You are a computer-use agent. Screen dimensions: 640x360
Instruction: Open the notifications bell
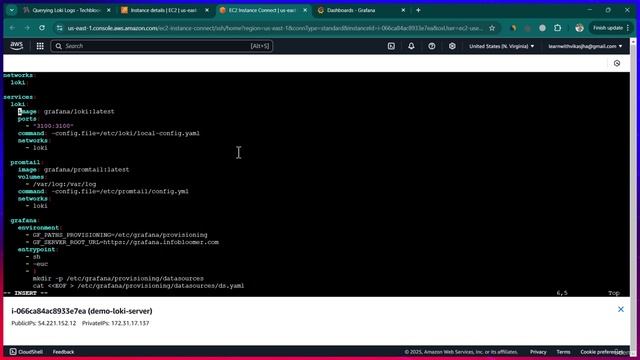click(x=411, y=46)
